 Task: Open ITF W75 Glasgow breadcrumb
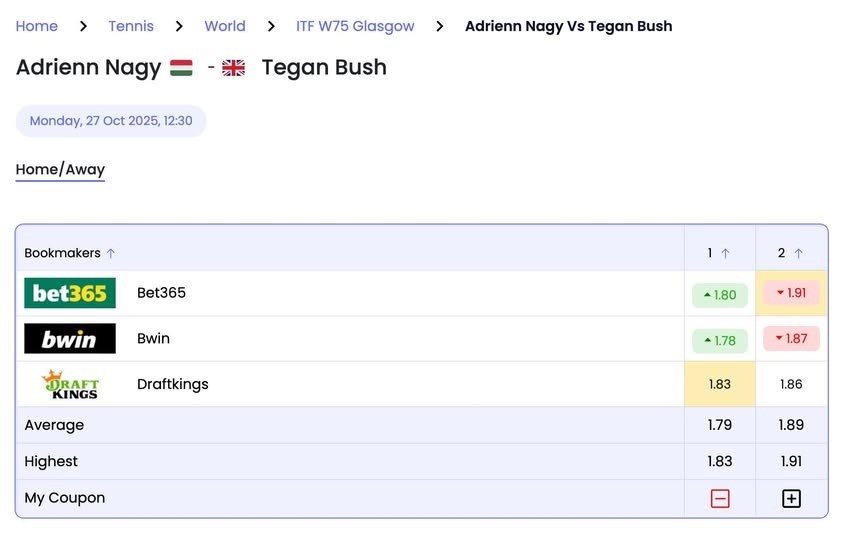click(x=355, y=26)
